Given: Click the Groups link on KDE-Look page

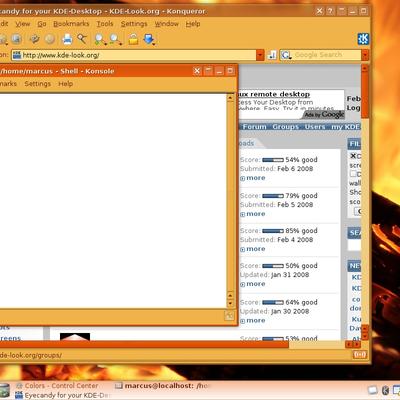Looking at the screenshot, I should pyautogui.click(x=286, y=127).
